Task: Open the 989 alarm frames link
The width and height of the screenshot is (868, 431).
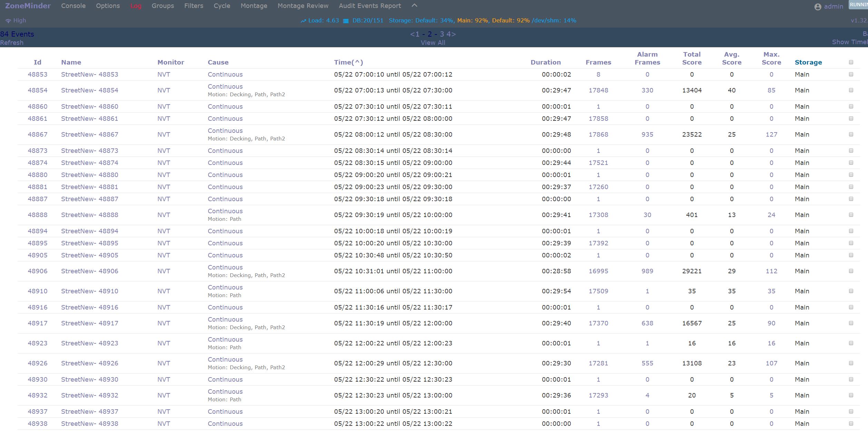Action: (x=647, y=271)
